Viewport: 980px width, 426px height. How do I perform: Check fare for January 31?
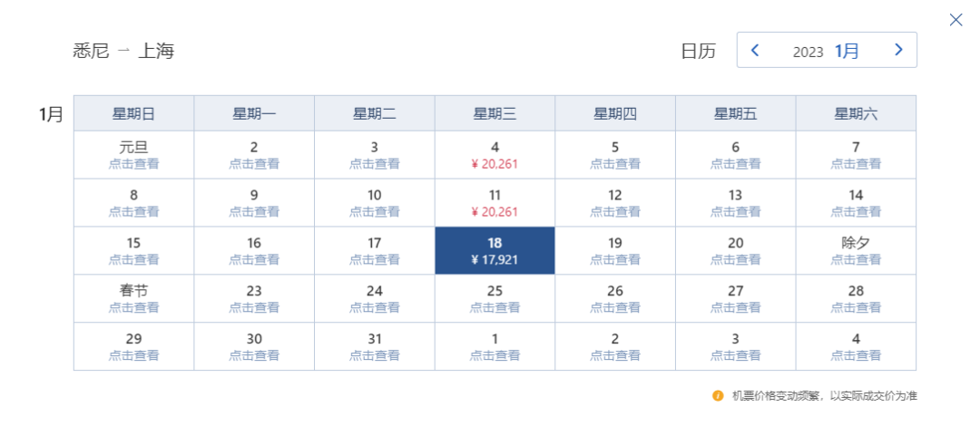click(x=374, y=347)
